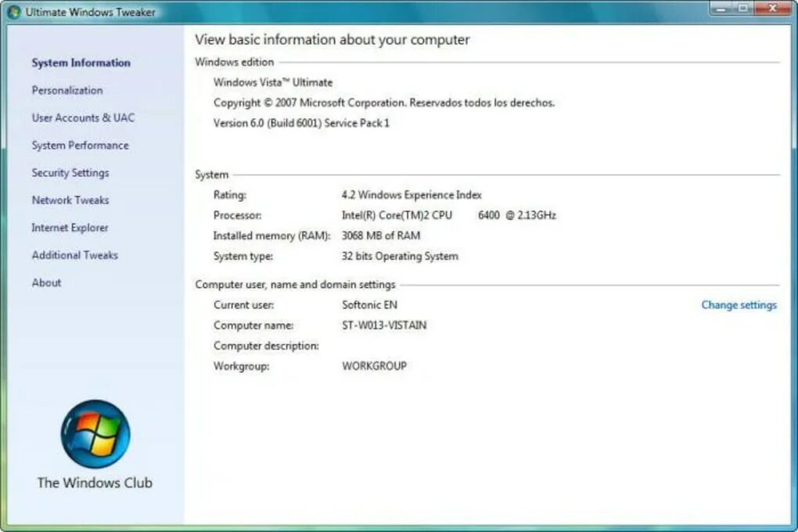Click the text 'Windows Vista™ Ultimate'
Viewport: 798px width, 532px height.
(x=273, y=82)
